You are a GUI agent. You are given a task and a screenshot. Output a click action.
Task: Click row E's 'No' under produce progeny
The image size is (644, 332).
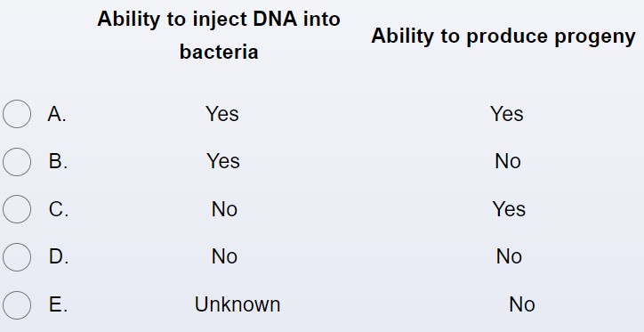click(x=522, y=305)
